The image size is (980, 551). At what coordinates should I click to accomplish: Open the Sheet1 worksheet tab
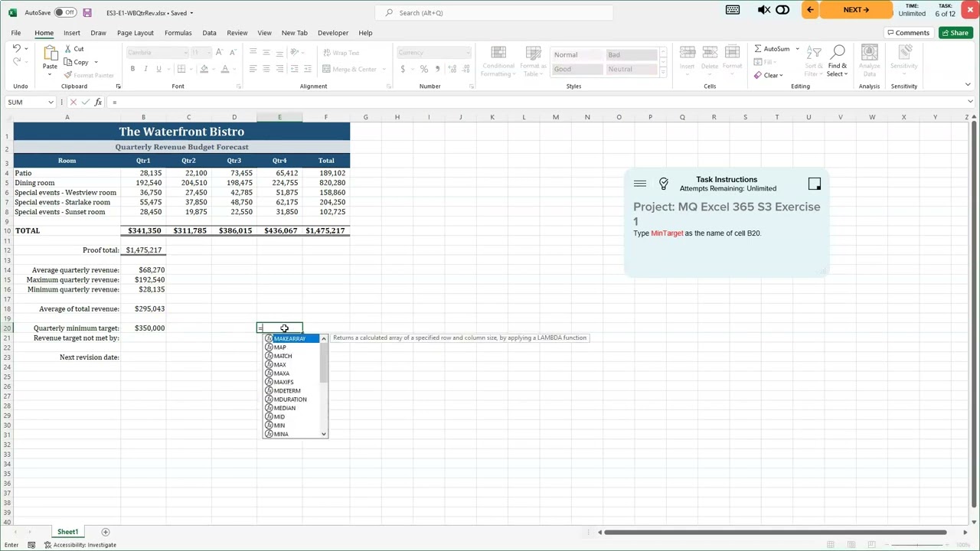pyautogui.click(x=67, y=532)
